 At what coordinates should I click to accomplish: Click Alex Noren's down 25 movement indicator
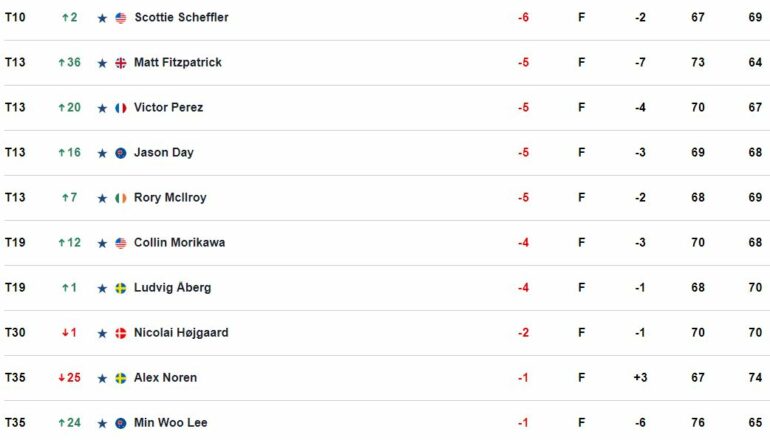69,378
